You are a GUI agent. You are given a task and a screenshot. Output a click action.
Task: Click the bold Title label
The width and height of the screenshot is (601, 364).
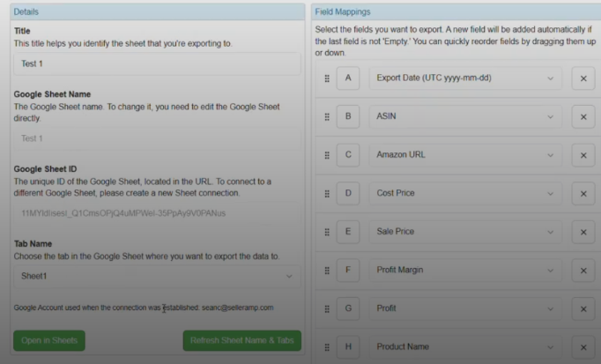(22, 31)
